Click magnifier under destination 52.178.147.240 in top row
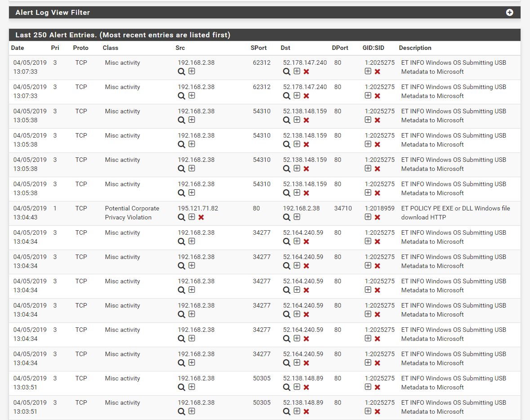 [286, 71]
